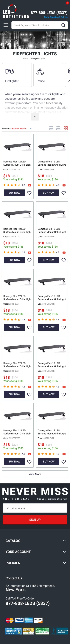Switch to the grid view layout icon
The width and height of the screenshot is (70, 644).
click(66, 128)
